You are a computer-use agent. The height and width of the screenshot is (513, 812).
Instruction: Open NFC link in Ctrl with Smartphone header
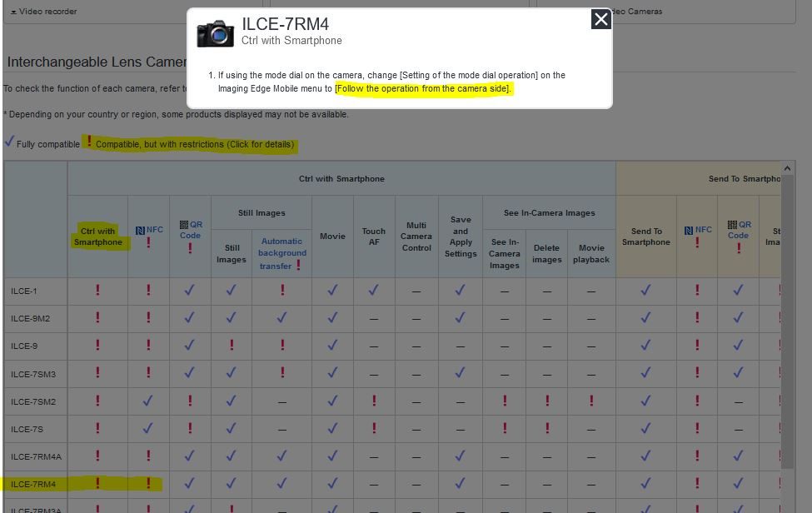point(149,230)
